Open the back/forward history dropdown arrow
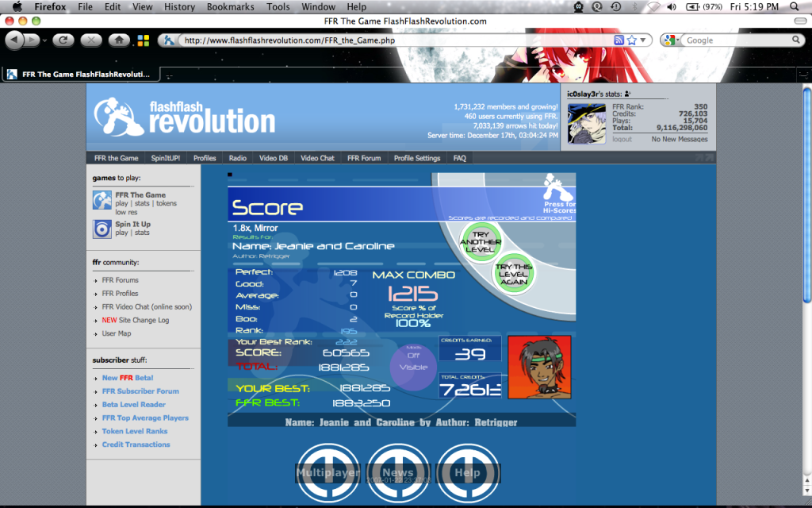Screen dimensions: 812x508 point(44,40)
